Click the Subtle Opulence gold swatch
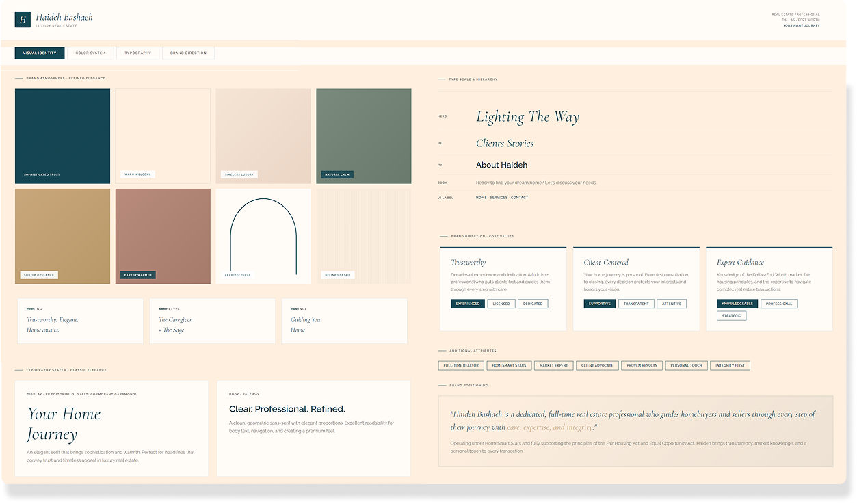 click(62, 236)
